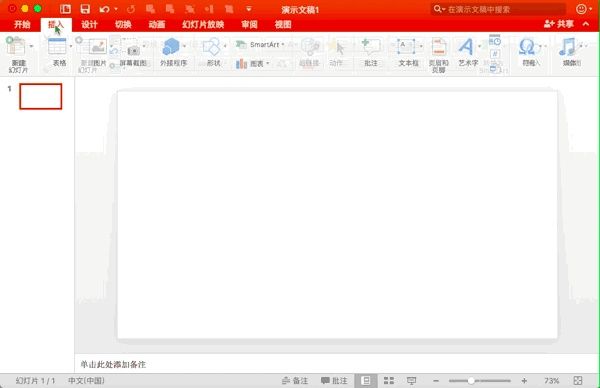Click the notes area 单击此处添加备注
Viewport: 600px width, 388px height.
point(113,364)
